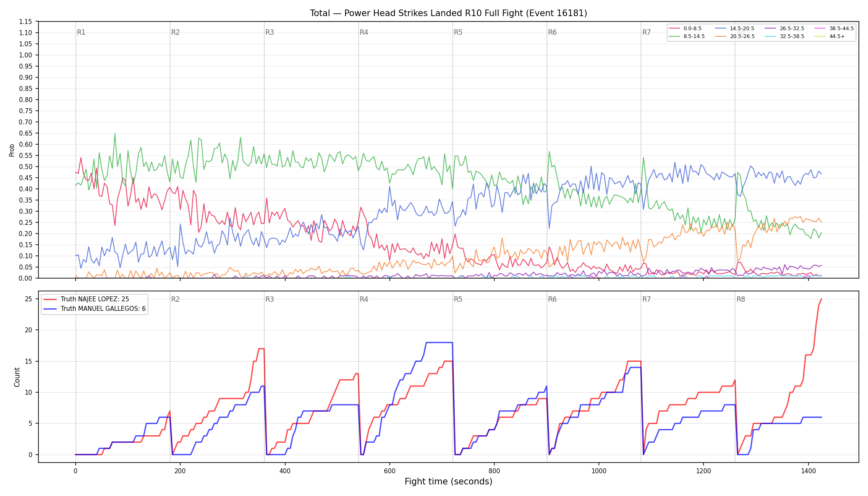The height and width of the screenshot is (496, 868).
Task: Click the R7 marker in the probability chart
Action: coord(646,32)
